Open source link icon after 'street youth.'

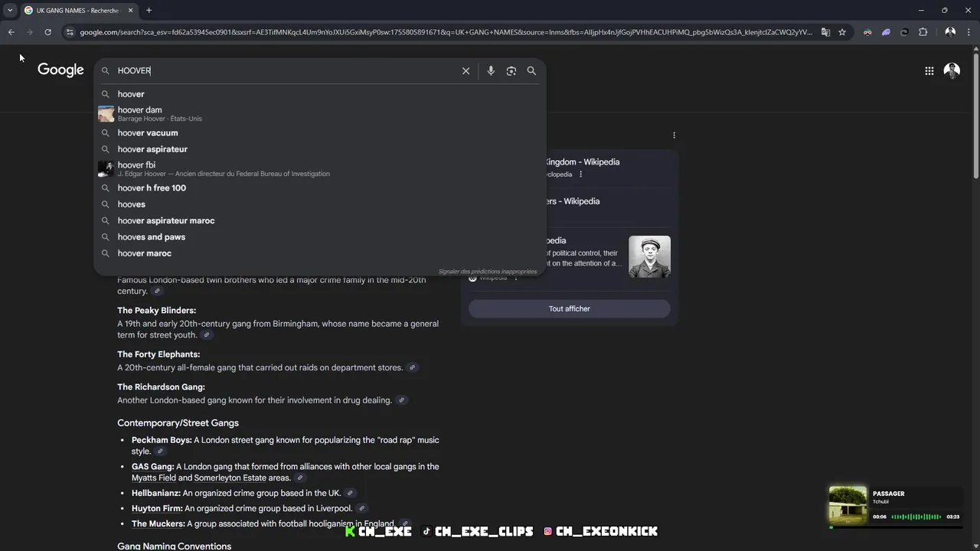tap(206, 335)
